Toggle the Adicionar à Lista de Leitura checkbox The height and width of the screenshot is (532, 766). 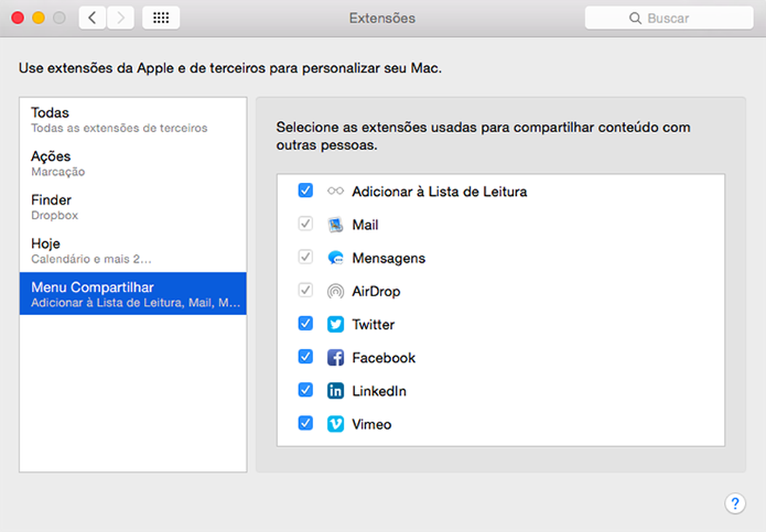tap(306, 191)
